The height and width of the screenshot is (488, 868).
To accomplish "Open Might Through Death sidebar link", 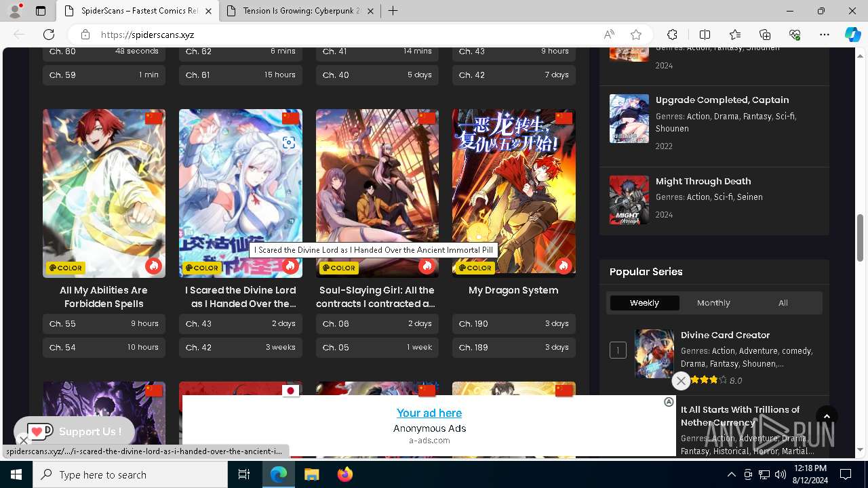I will pyautogui.click(x=703, y=181).
